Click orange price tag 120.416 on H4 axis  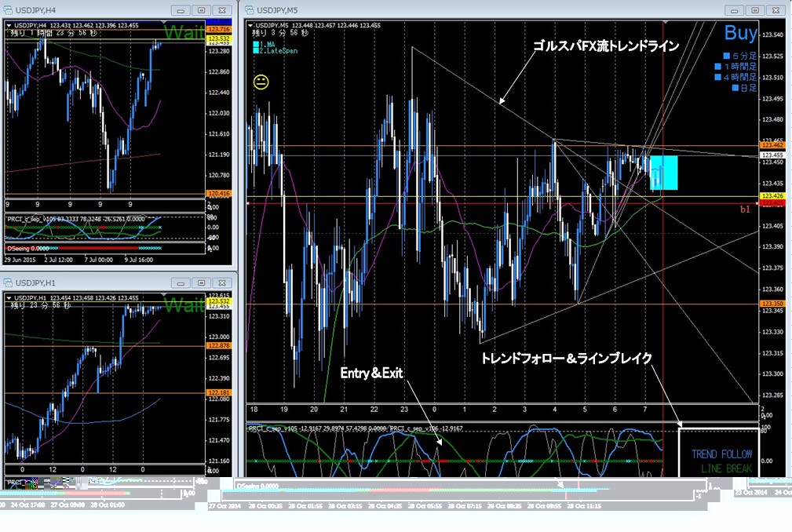point(219,193)
